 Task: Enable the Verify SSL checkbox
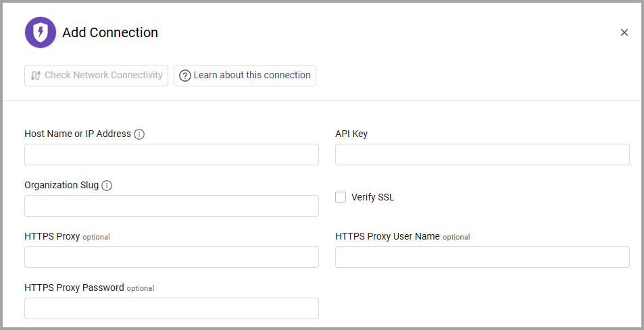pyautogui.click(x=341, y=197)
